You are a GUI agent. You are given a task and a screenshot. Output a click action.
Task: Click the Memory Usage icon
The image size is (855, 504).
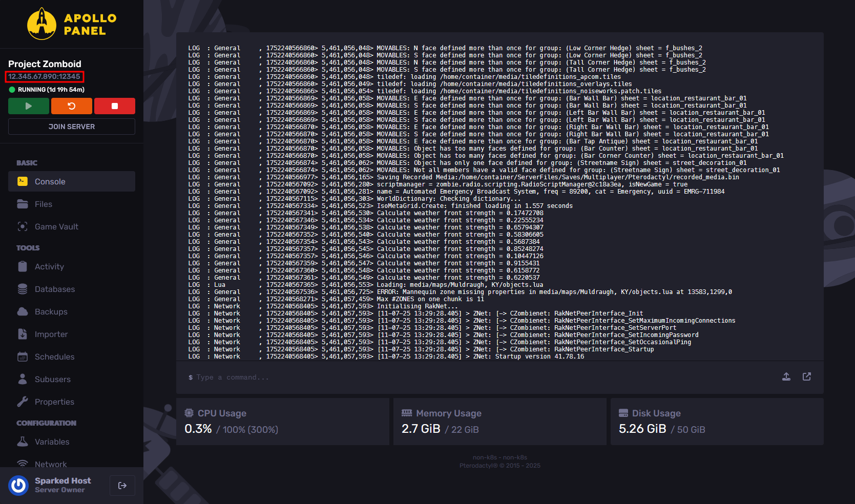pyautogui.click(x=407, y=413)
